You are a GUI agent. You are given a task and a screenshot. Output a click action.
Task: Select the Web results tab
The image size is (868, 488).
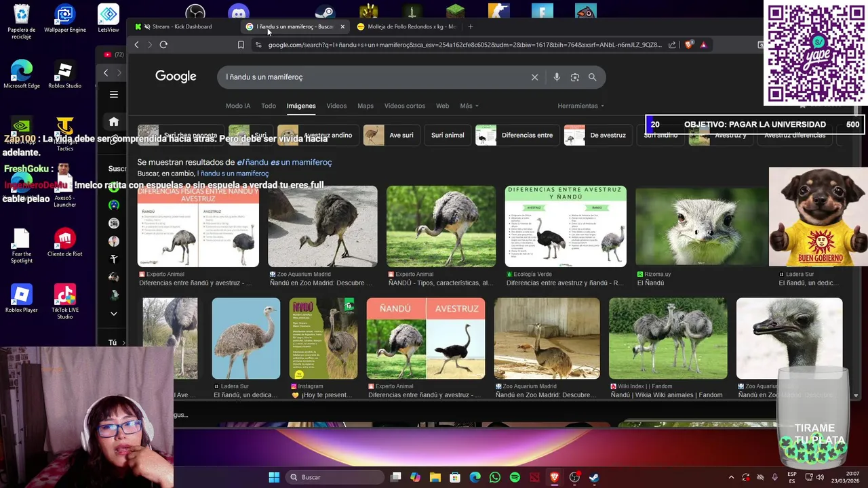tap(442, 106)
